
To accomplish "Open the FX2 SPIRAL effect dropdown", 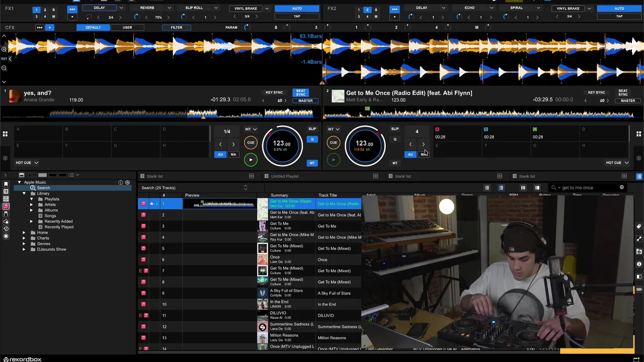I will [x=538, y=8].
